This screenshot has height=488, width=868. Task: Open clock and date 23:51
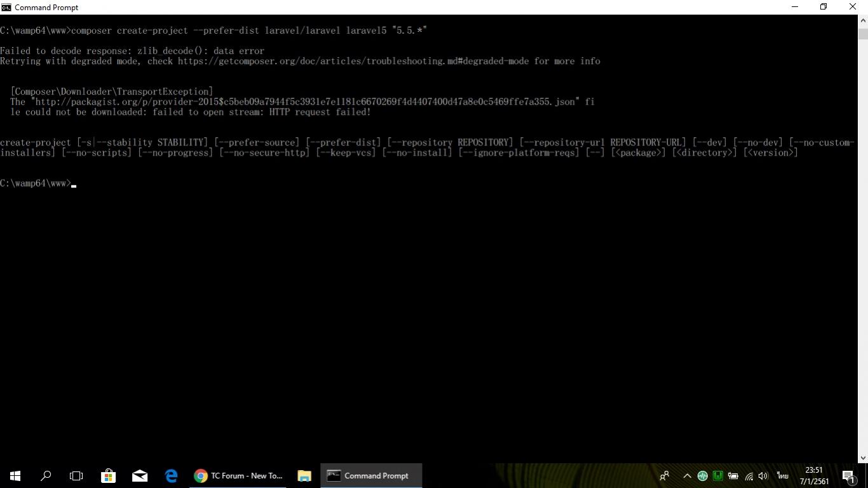click(x=814, y=475)
